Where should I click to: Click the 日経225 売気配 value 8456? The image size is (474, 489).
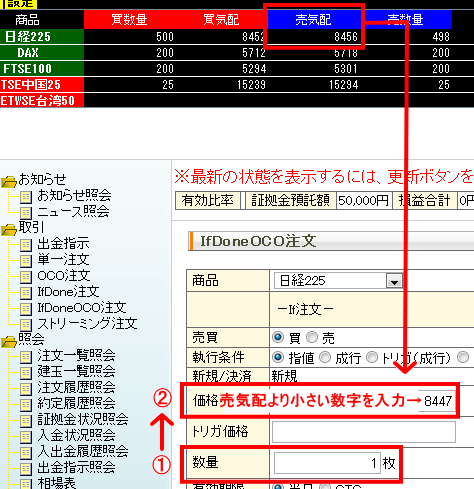(x=346, y=37)
